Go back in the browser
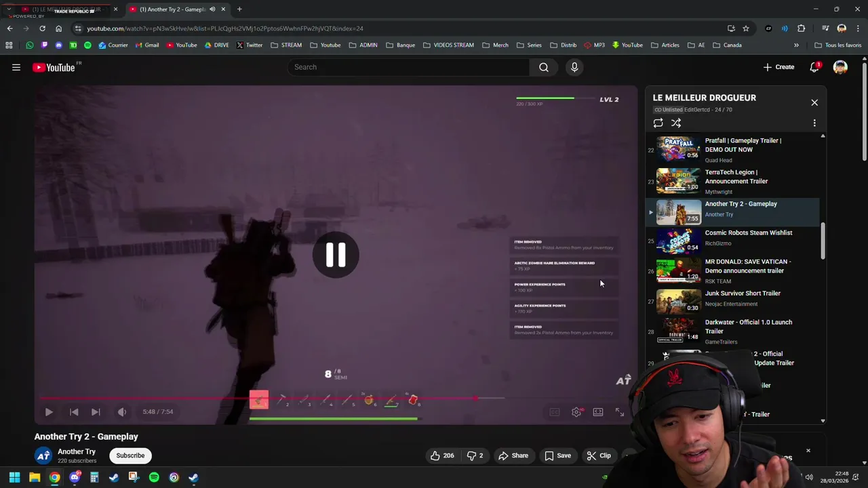This screenshot has height=488, width=868. pos(9,28)
